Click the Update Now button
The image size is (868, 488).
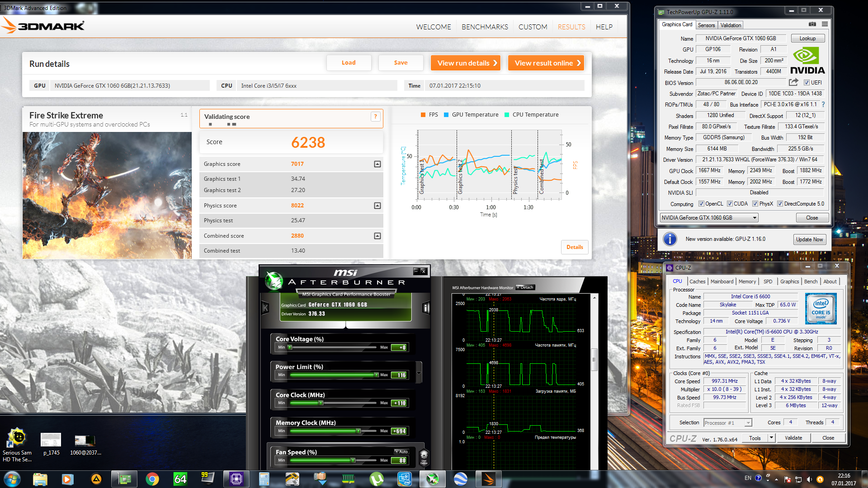click(x=809, y=239)
